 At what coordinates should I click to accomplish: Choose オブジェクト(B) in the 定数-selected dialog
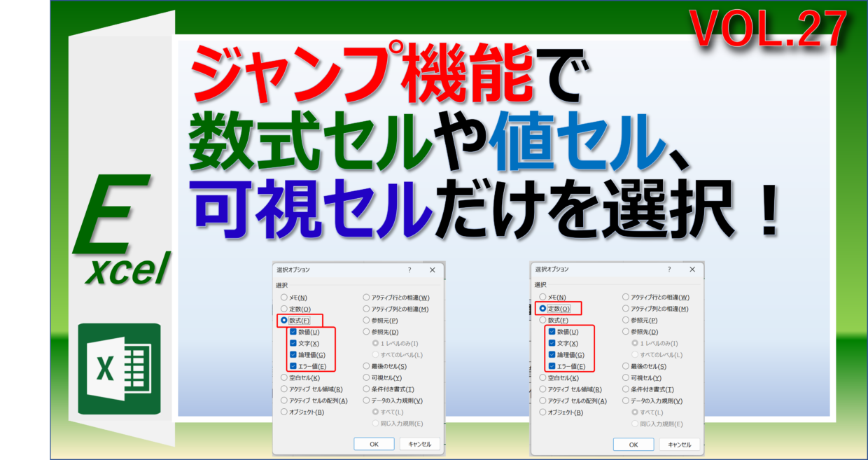coord(542,412)
